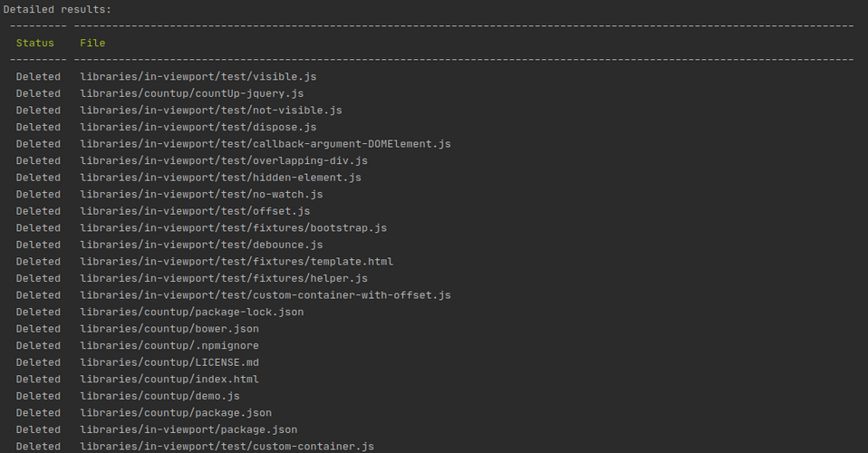
Task: Open callback-argument-DOMElement.js file path
Action: (265, 144)
